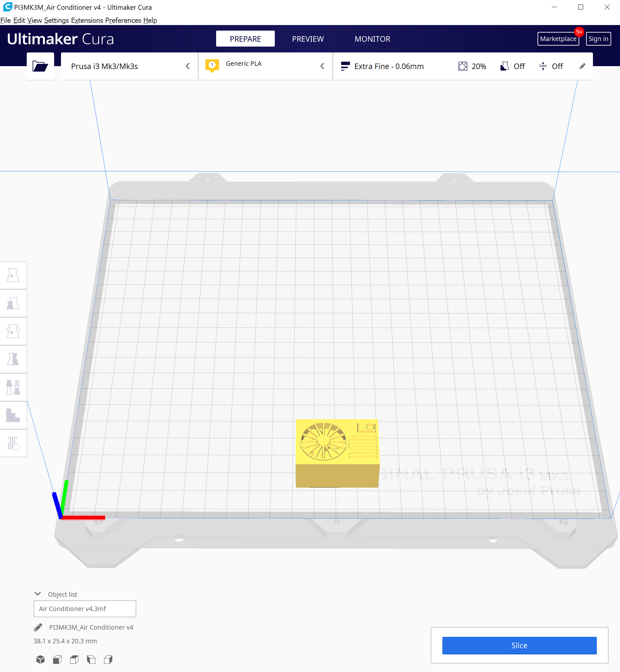Open the project file browser icon
The image size is (620, 672).
pyautogui.click(x=40, y=66)
